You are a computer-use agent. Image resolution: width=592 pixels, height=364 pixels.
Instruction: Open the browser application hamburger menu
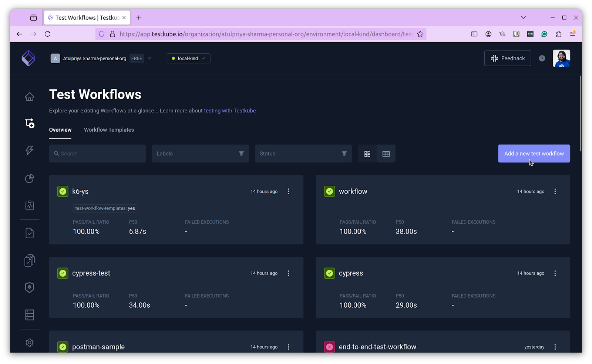(572, 34)
